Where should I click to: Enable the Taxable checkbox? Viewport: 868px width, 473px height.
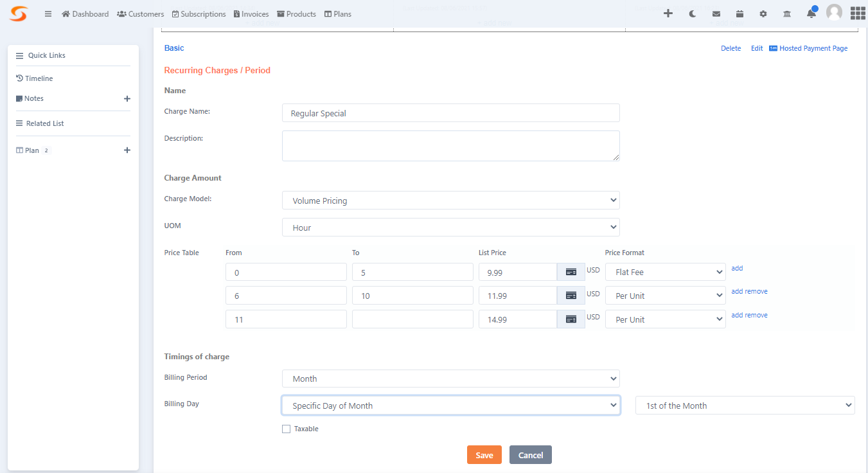pos(286,428)
